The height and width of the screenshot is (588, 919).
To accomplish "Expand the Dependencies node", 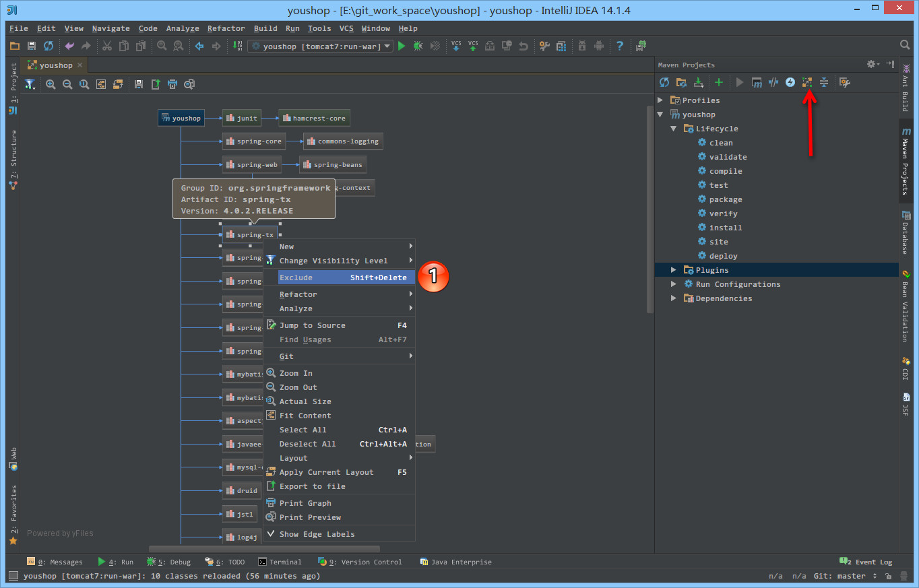I will tap(673, 298).
